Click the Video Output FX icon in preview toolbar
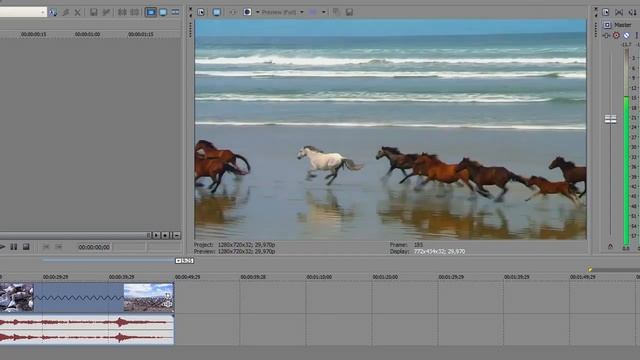 (x=233, y=12)
